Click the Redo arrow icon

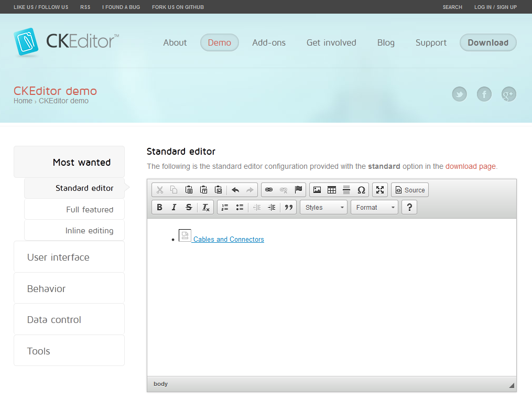249,190
